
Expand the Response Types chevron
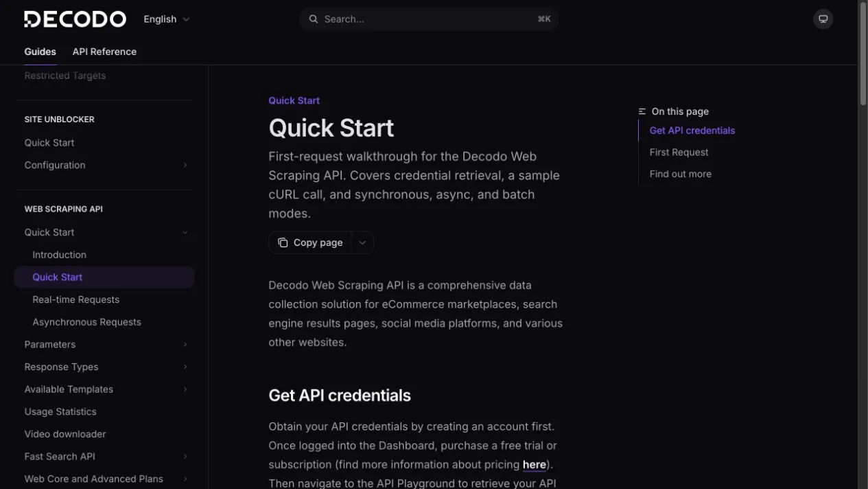185,367
